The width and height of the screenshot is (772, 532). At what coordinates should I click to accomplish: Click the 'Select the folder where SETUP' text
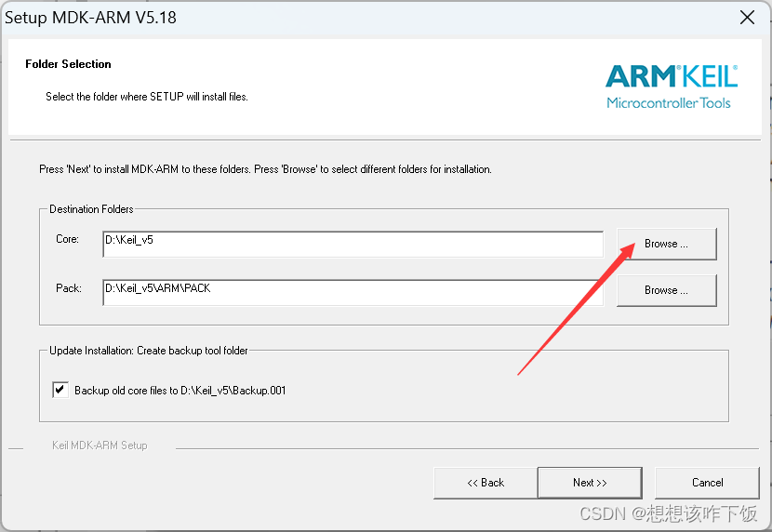(x=147, y=97)
